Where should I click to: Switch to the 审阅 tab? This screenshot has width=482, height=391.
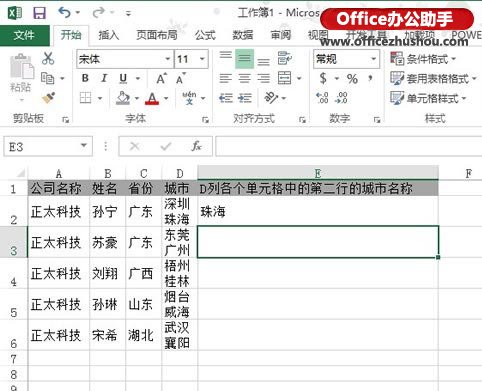click(281, 35)
